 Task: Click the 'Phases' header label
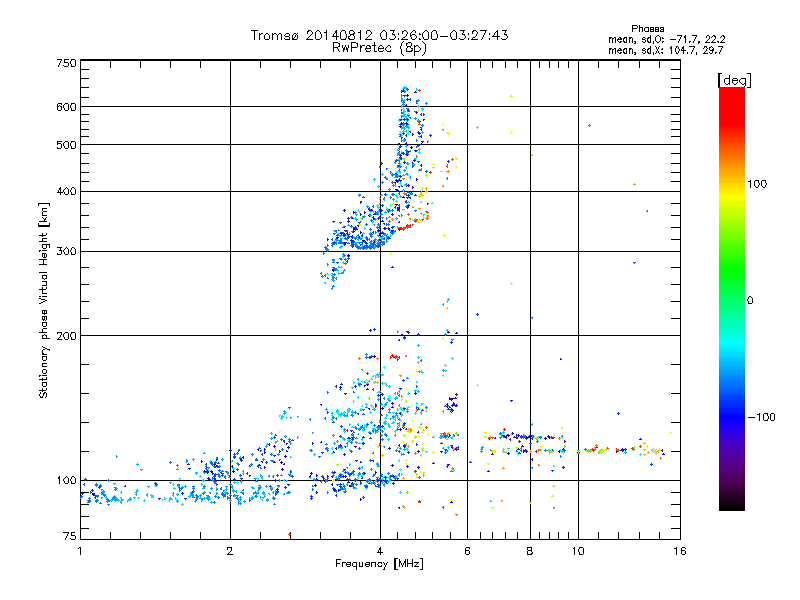[x=647, y=29]
